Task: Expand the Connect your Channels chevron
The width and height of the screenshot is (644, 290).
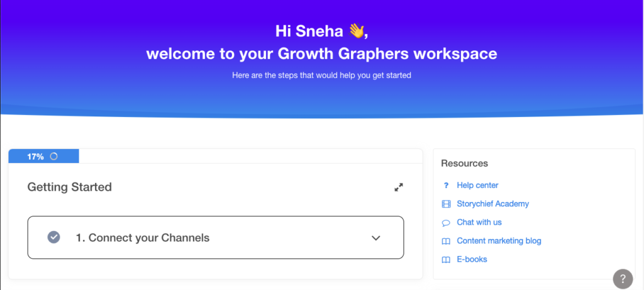Action: pyautogui.click(x=376, y=238)
